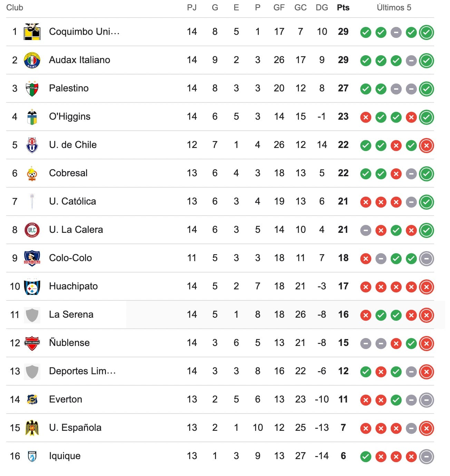Open the Cobresal team name

68,173
